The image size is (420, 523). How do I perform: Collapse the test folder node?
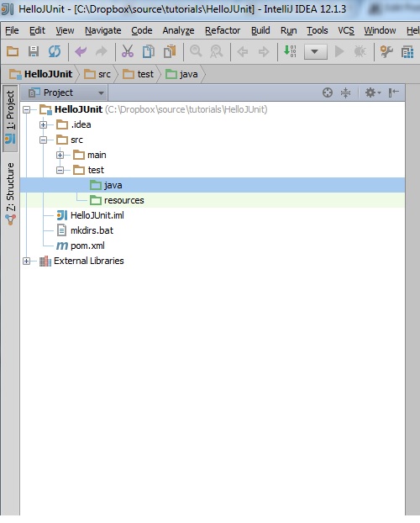click(x=60, y=171)
